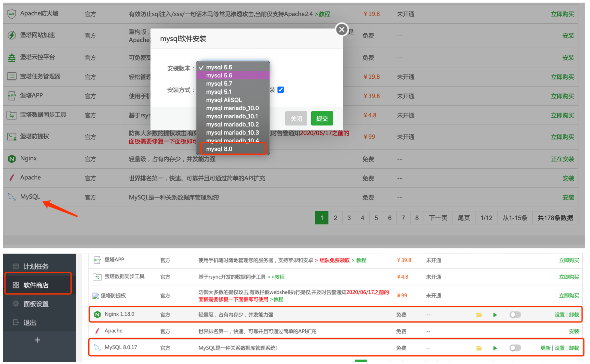Click 安装 link for 堡塔云控平台
590x364 pixels.
pos(568,58)
